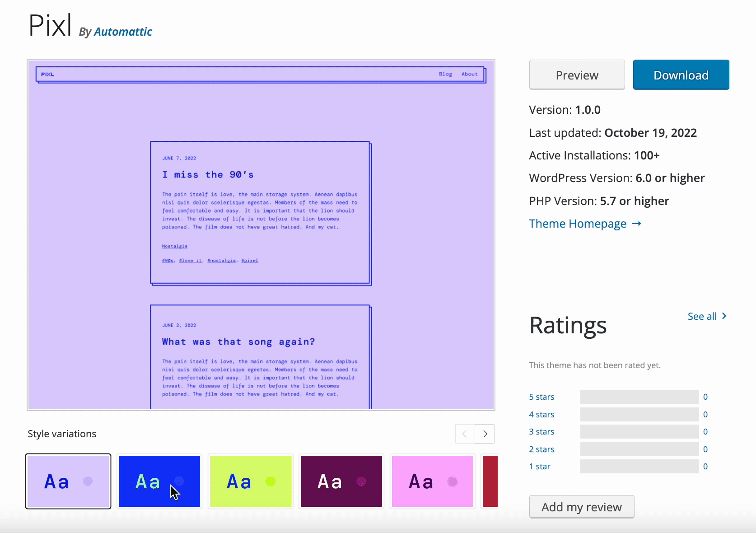Select the lavender style variation swatch
This screenshot has height=533, width=756.
tap(68, 481)
